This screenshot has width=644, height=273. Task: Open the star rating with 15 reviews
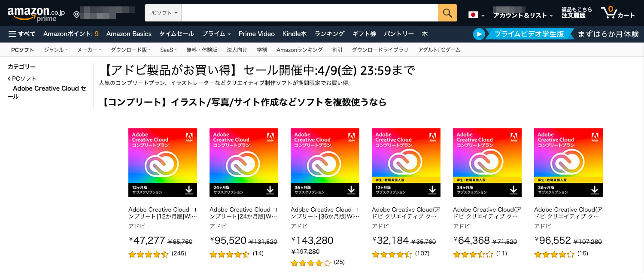[554, 254]
